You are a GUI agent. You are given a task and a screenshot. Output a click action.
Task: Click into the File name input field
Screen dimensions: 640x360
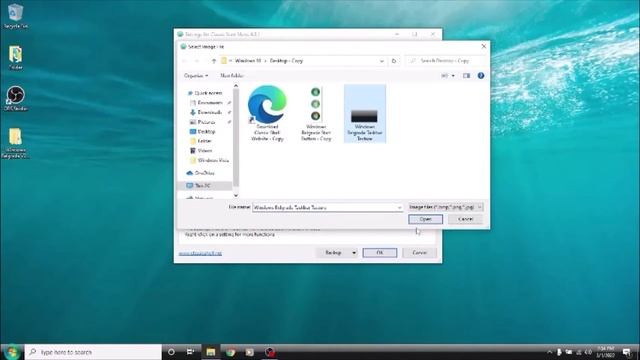324,207
